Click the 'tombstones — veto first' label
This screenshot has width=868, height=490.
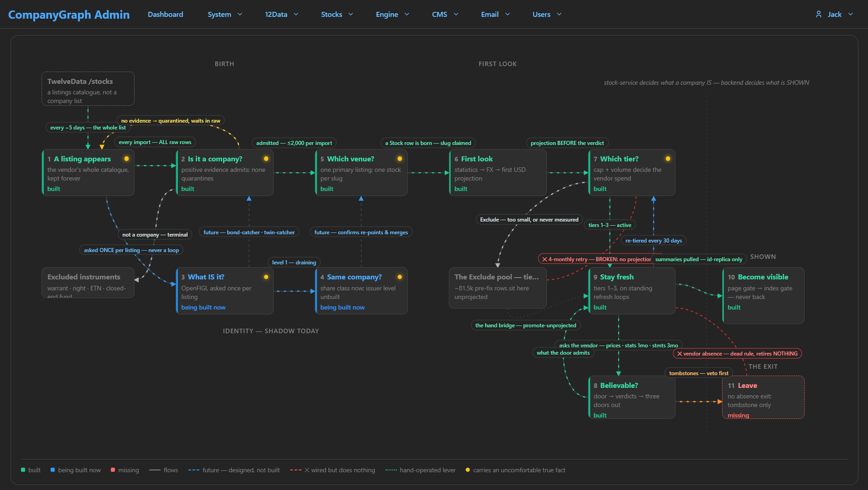(699, 373)
